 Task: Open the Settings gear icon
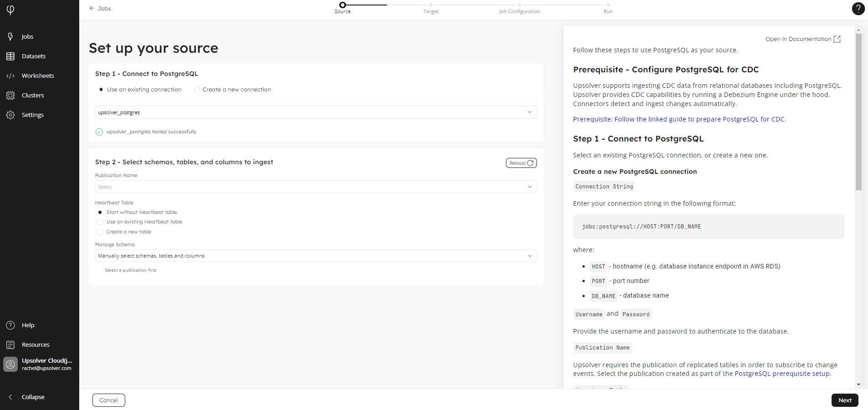click(10, 115)
